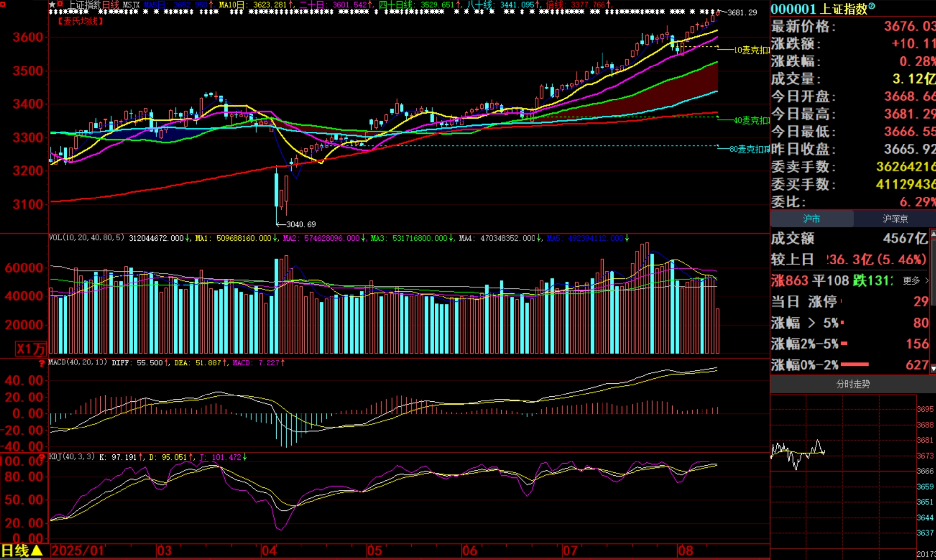Click the 今日最低 value 3666.55
This screenshot has width=936, height=560.
pyautogui.click(x=909, y=132)
